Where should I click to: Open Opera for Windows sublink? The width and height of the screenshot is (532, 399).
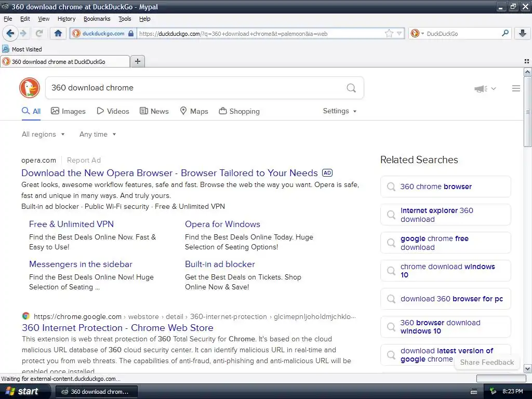(x=222, y=224)
